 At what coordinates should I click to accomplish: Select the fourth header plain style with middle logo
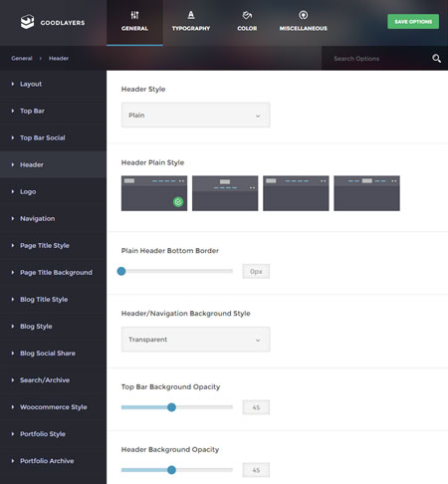pyautogui.click(x=366, y=193)
